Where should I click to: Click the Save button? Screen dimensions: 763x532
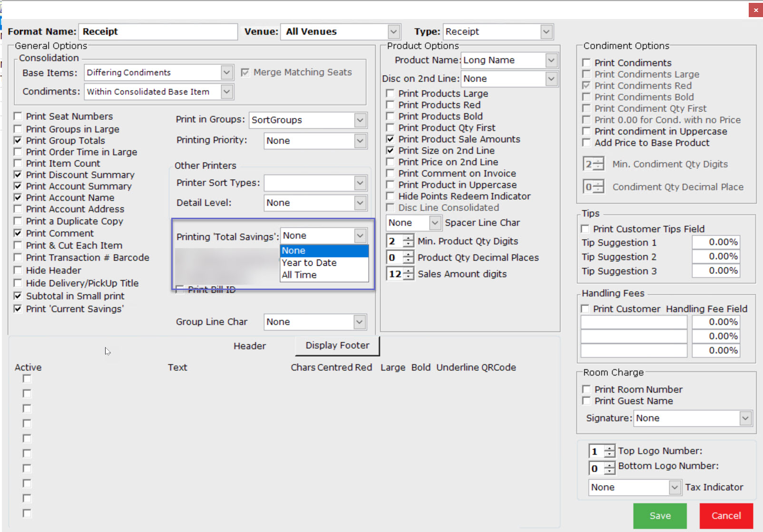coord(660,516)
